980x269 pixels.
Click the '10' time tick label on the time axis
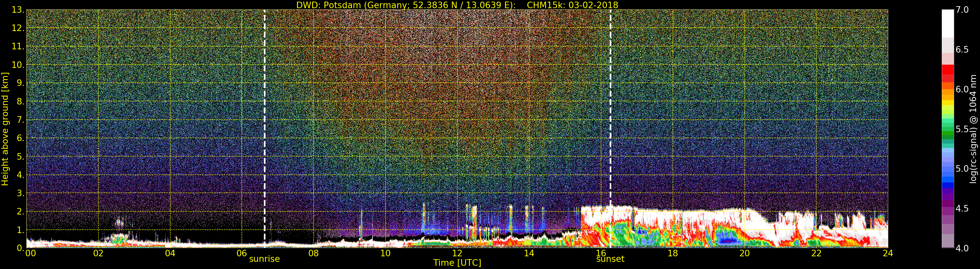coord(385,253)
